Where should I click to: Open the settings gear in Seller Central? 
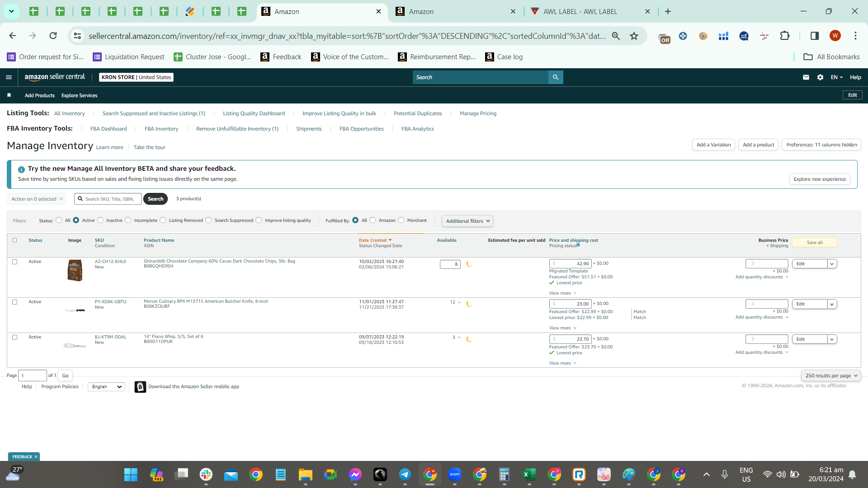click(x=820, y=77)
